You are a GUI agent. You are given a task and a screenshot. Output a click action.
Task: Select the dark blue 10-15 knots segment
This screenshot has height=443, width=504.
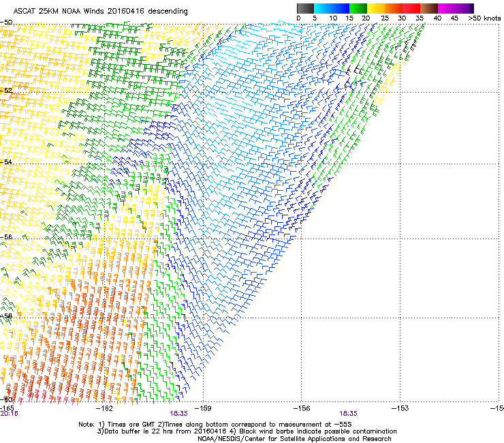coord(341,8)
